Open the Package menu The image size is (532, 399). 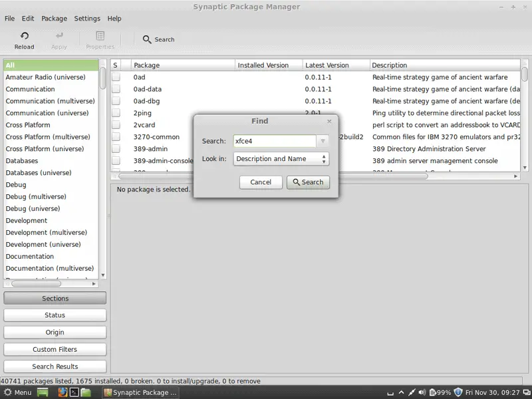tap(55, 19)
